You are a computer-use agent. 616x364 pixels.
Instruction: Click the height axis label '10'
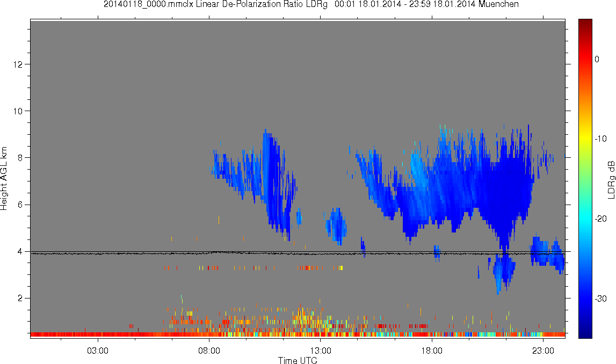tap(18, 111)
